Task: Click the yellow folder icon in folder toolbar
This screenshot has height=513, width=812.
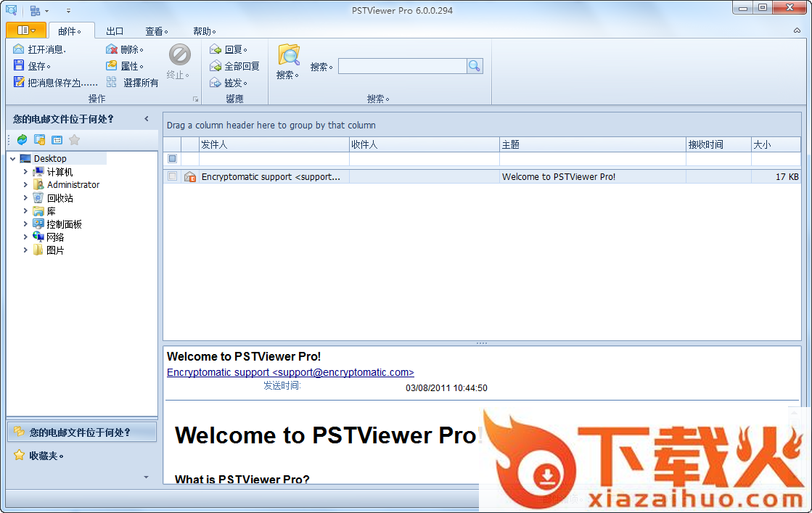Action: pyautogui.click(x=39, y=140)
